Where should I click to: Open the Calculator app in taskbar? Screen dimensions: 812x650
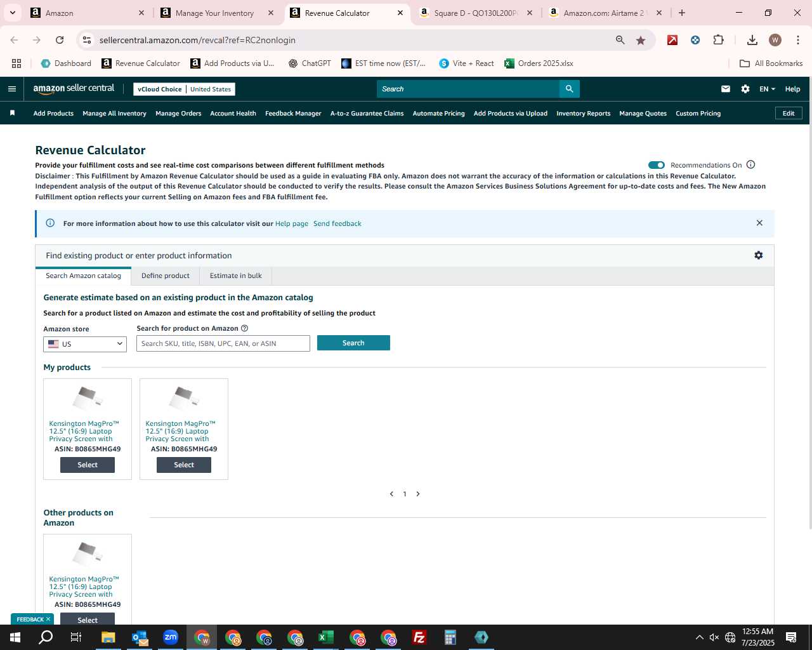[x=450, y=637]
